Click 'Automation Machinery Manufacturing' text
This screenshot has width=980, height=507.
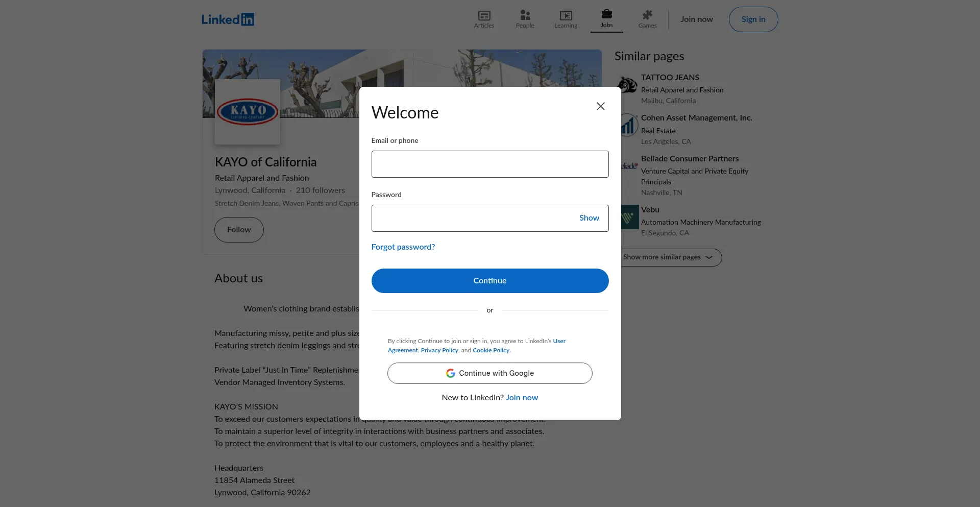click(x=700, y=223)
